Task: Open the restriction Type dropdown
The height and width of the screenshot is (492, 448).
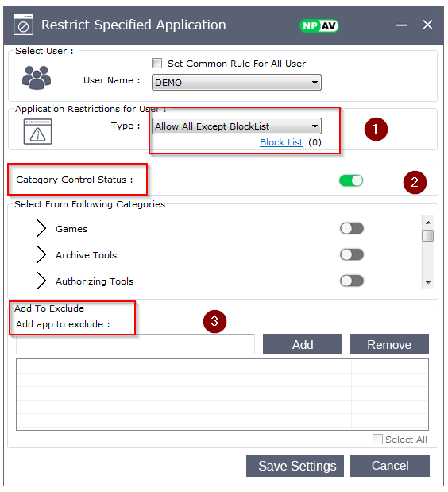Action: (237, 126)
